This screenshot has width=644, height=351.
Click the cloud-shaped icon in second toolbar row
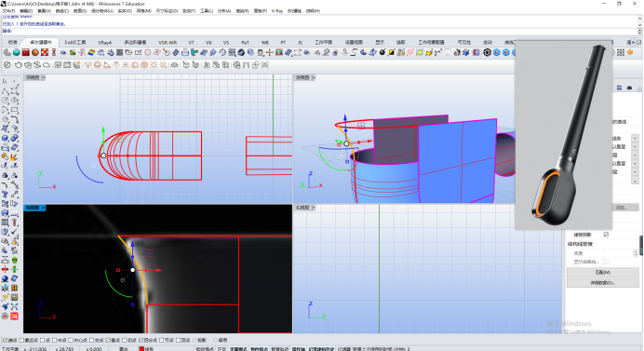point(47,65)
